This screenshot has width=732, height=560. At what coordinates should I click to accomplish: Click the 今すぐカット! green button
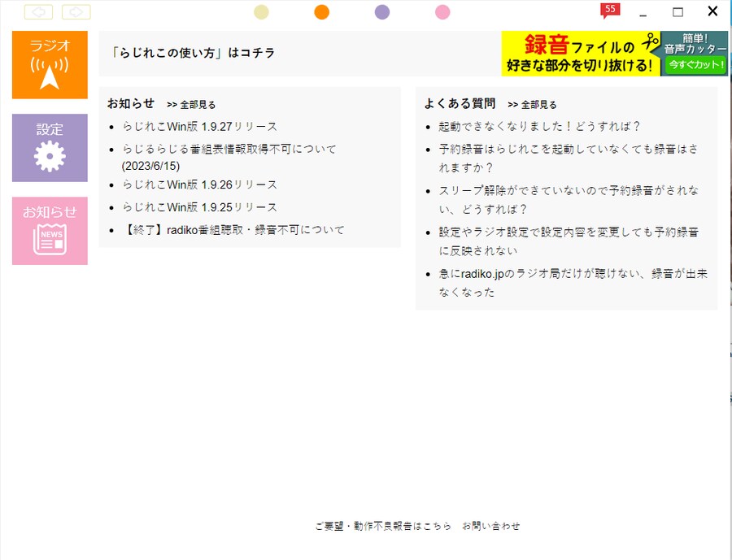pos(696,64)
